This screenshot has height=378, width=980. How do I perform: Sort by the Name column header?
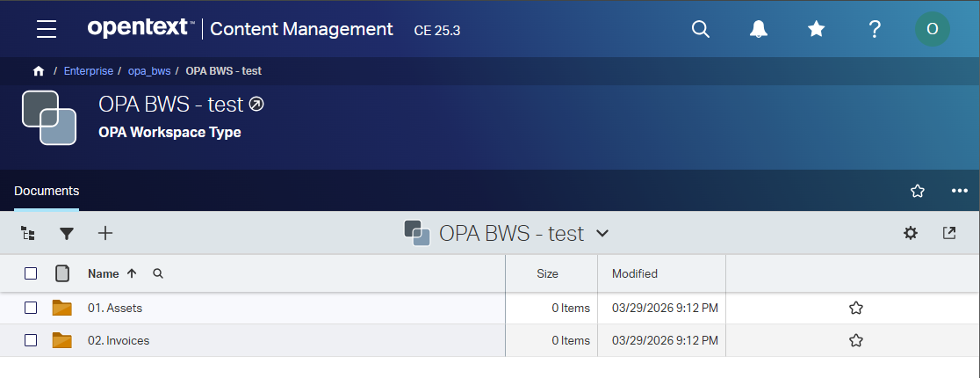[x=103, y=273]
